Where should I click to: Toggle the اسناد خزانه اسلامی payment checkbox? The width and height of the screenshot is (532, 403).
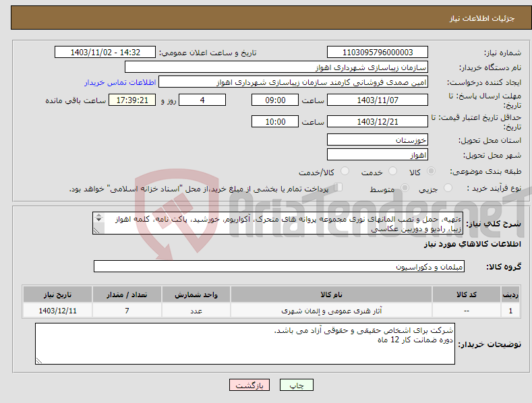338,187
